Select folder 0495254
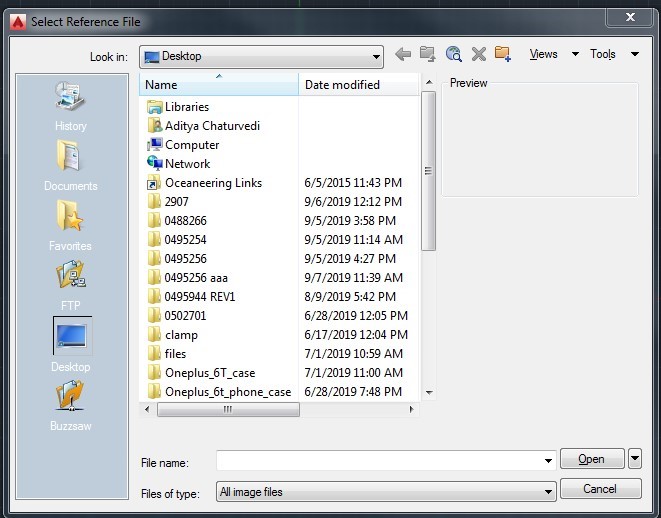Viewport: 661px width, 518px height. pos(177,240)
